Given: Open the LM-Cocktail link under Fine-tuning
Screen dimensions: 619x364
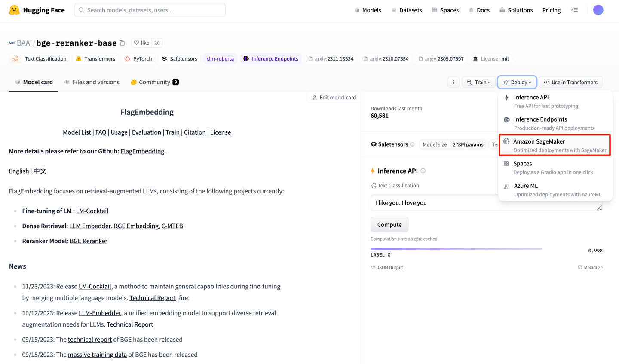Looking at the screenshot, I should click(x=92, y=211).
